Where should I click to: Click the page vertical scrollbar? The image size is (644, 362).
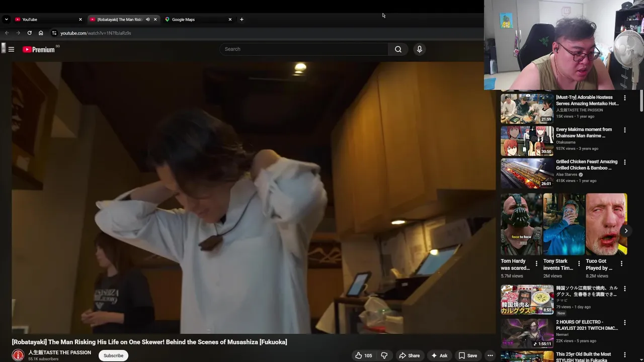[x=641, y=101]
